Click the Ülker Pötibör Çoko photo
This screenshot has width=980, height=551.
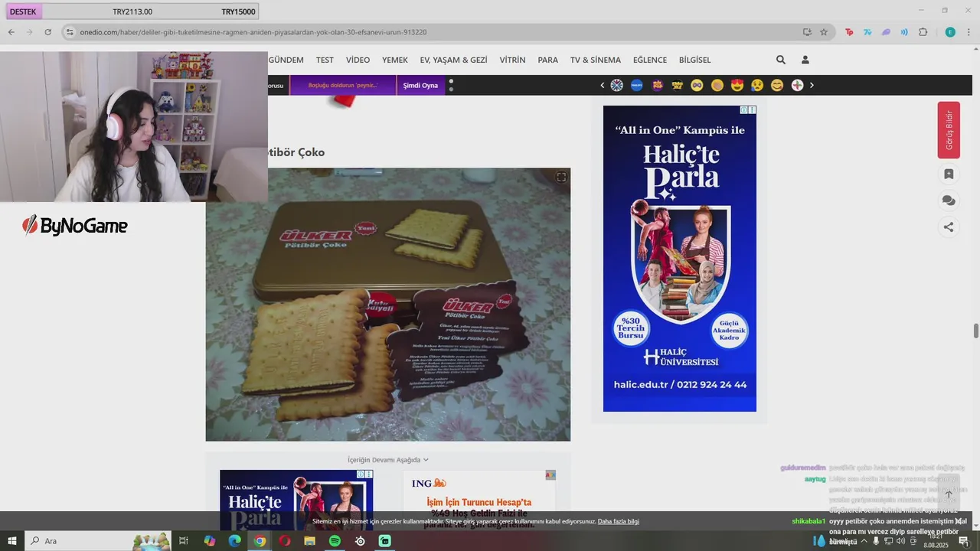pyautogui.click(x=387, y=305)
